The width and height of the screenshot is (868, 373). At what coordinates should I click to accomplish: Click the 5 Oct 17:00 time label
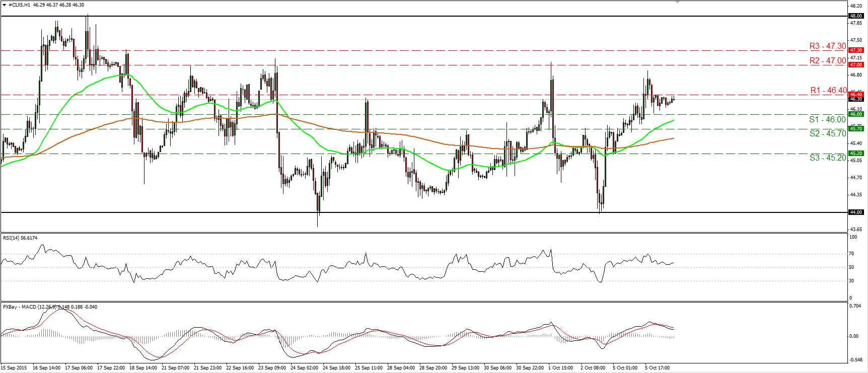click(x=658, y=368)
